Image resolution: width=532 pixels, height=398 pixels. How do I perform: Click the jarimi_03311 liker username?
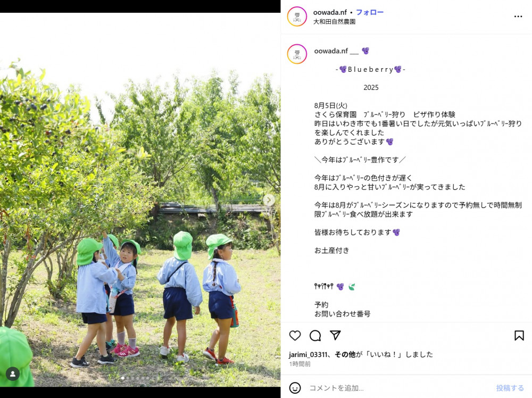[308, 354]
